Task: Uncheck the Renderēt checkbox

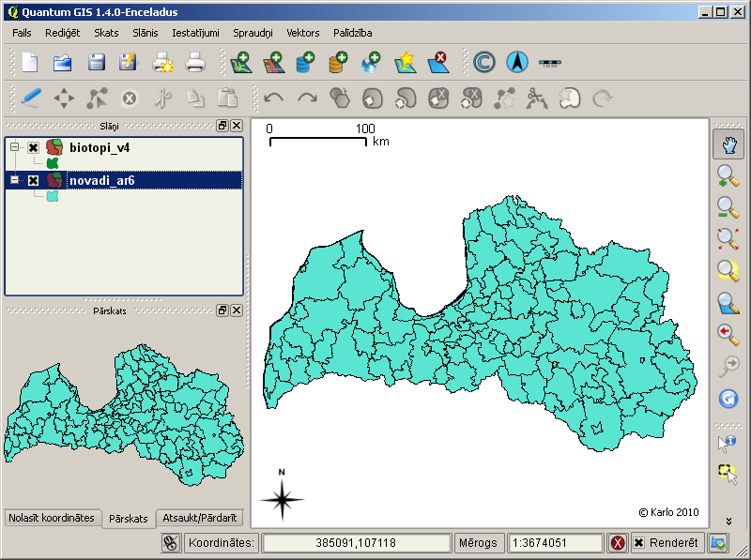Action: click(639, 543)
